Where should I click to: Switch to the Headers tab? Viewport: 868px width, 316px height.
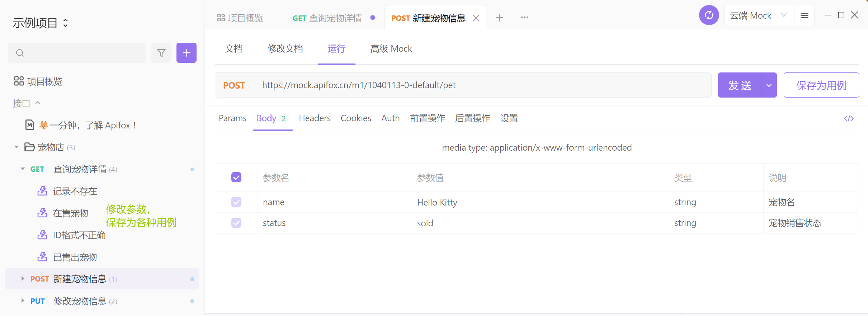pyautogui.click(x=315, y=118)
